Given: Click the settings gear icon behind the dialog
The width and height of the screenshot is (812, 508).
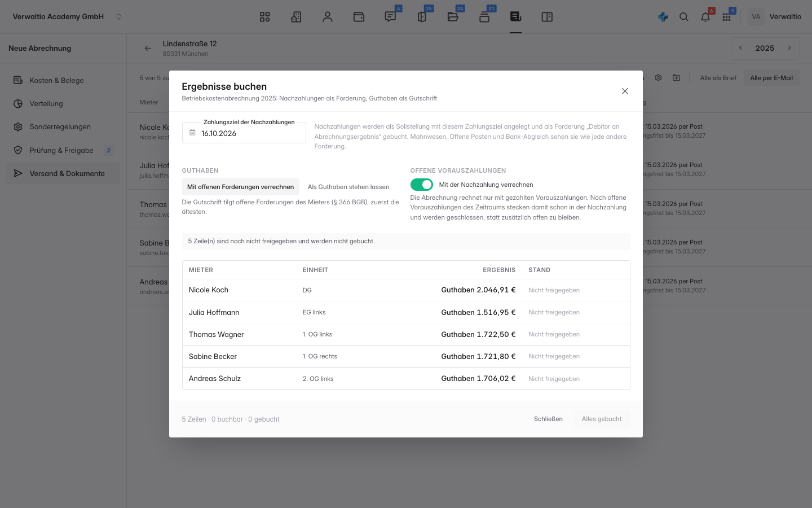Looking at the screenshot, I should pyautogui.click(x=658, y=78).
